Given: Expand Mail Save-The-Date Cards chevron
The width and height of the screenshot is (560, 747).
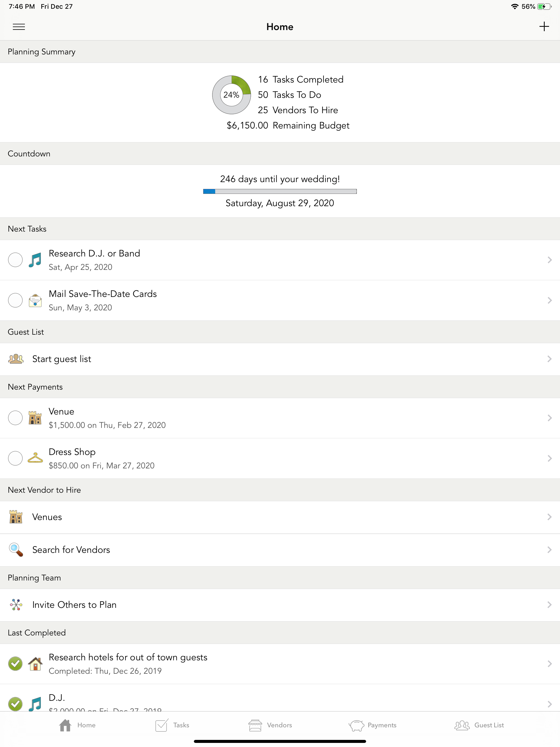Looking at the screenshot, I should point(549,300).
